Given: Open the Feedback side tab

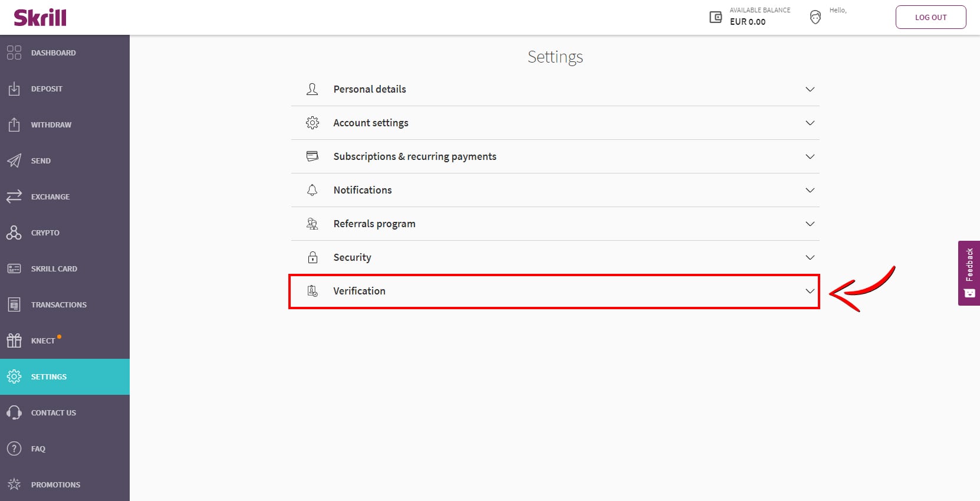Looking at the screenshot, I should [969, 273].
